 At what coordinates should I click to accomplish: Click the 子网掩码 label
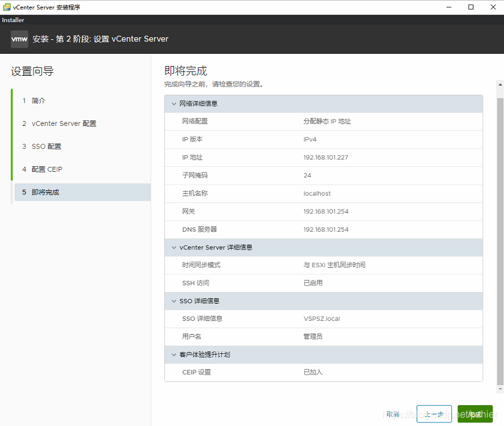tap(195, 175)
